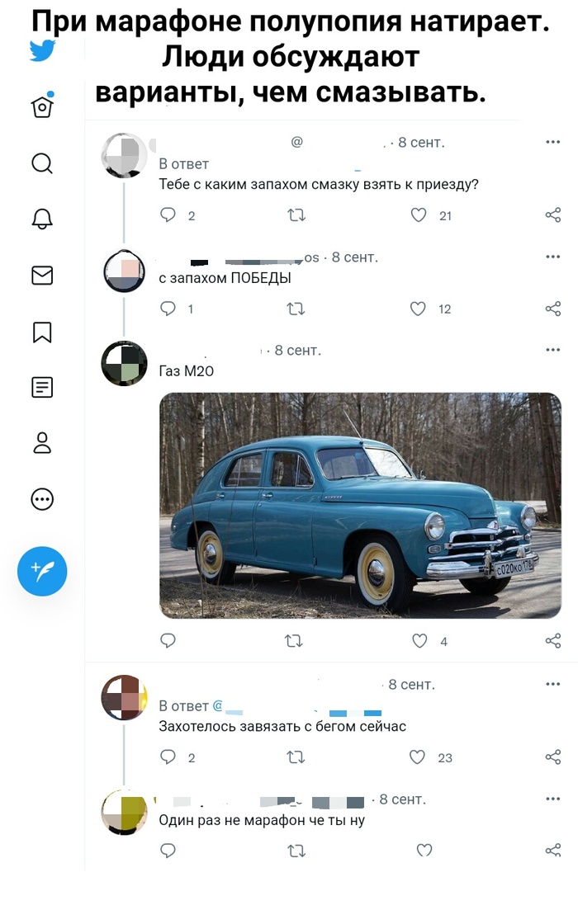
Task: Open options menu on "Газ М20" tweet
Action: click(553, 351)
